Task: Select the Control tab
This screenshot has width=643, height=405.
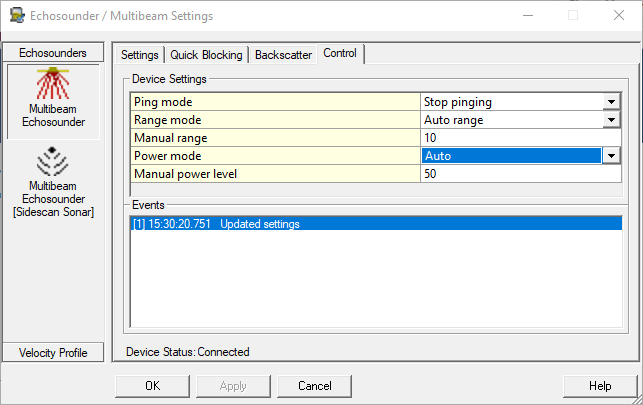Action: click(342, 53)
